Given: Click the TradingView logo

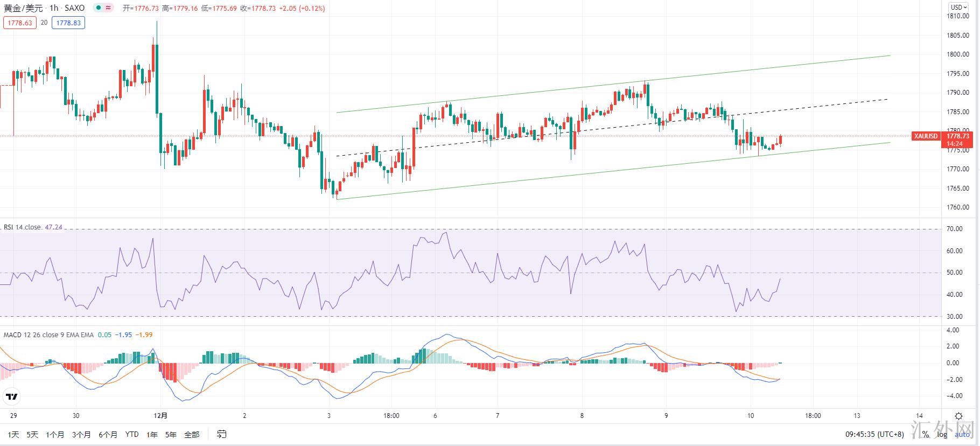Looking at the screenshot, I should pyautogui.click(x=11, y=398).
